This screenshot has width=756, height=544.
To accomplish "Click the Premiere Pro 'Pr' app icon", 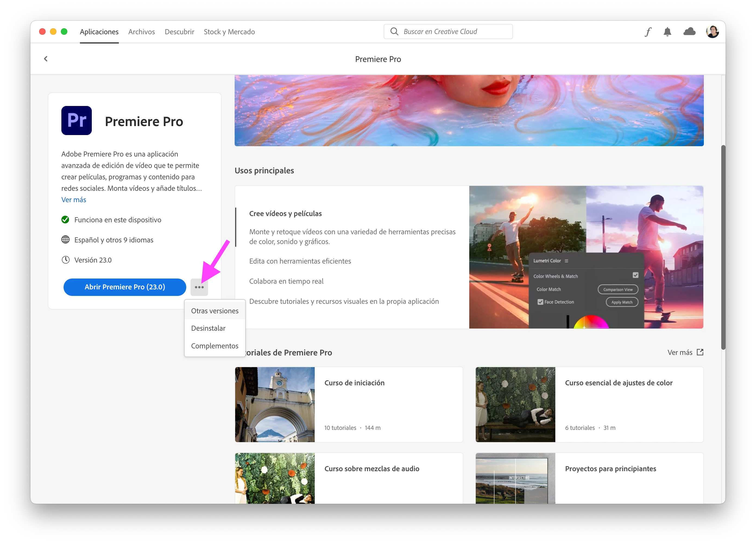I will (76, 120).
